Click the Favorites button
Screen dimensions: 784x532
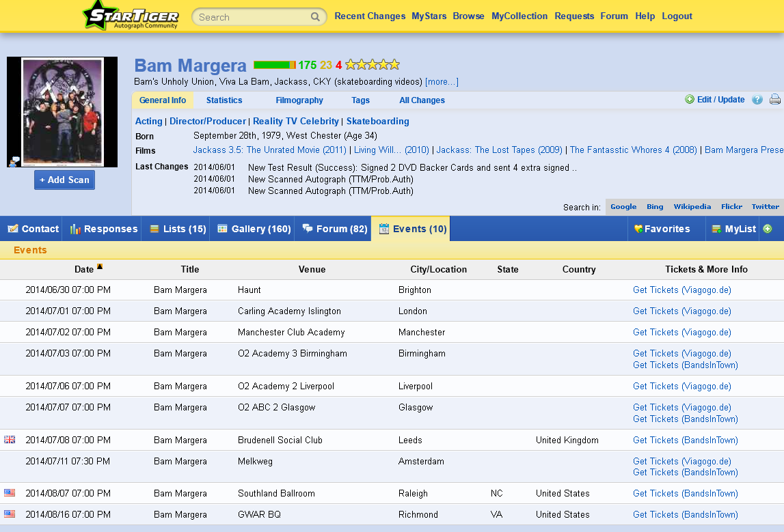(x=662, y=229)
